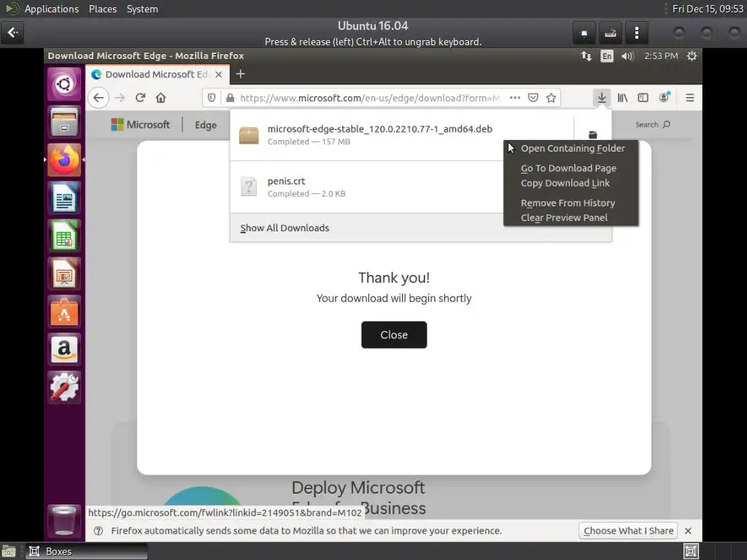The image size is (747, 560).
Task: Open Ubuntu Dash launcher icon
Action: (x=64, y=84)
